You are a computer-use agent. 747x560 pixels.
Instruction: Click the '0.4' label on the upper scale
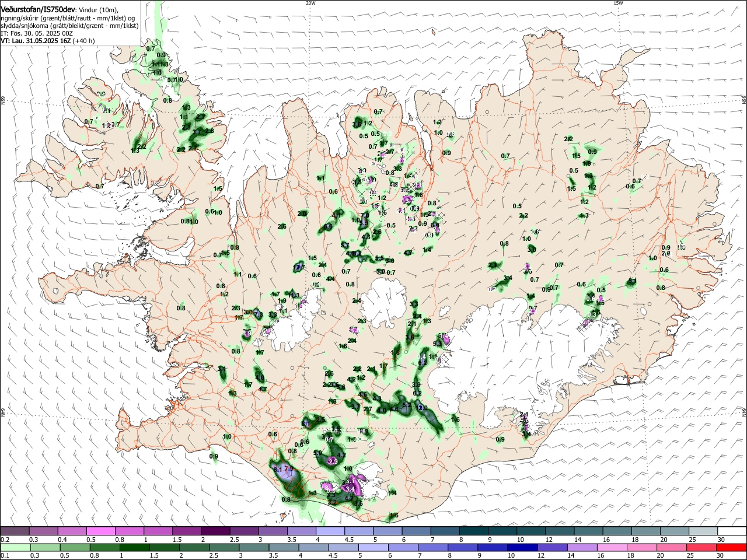coord(62,540)
